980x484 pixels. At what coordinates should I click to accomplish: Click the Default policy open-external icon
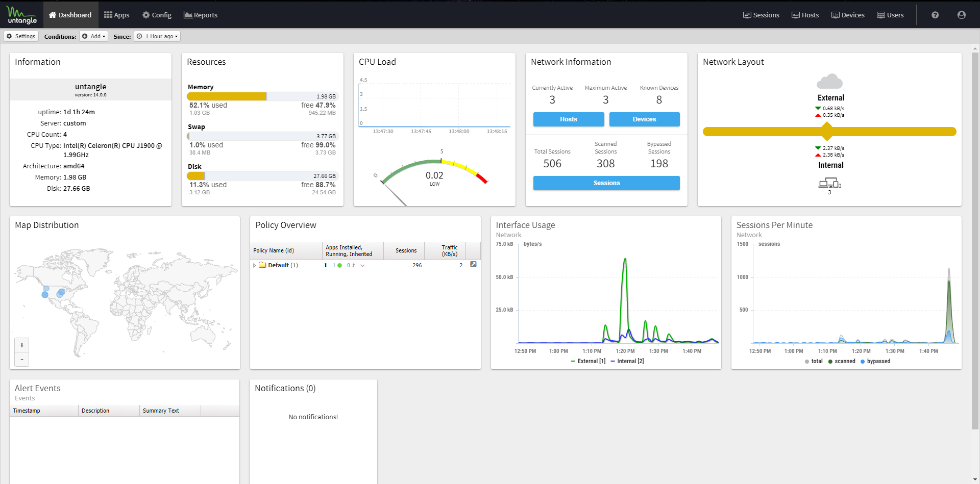pyautogui.click(x=473, y=265)
